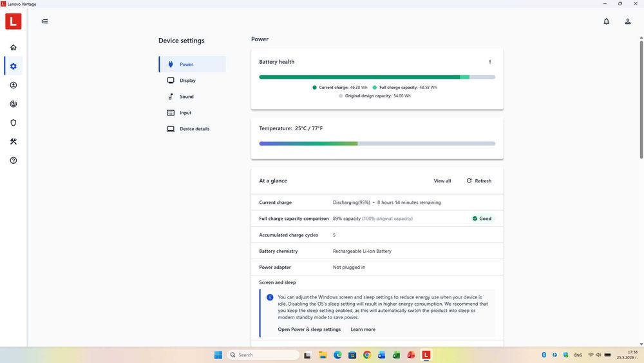Image resolution: width=644 pixels, height=363 pixels.
Task: Click the 'Temperature: 25°C / 77°F' text
Action: click(291, 128)
